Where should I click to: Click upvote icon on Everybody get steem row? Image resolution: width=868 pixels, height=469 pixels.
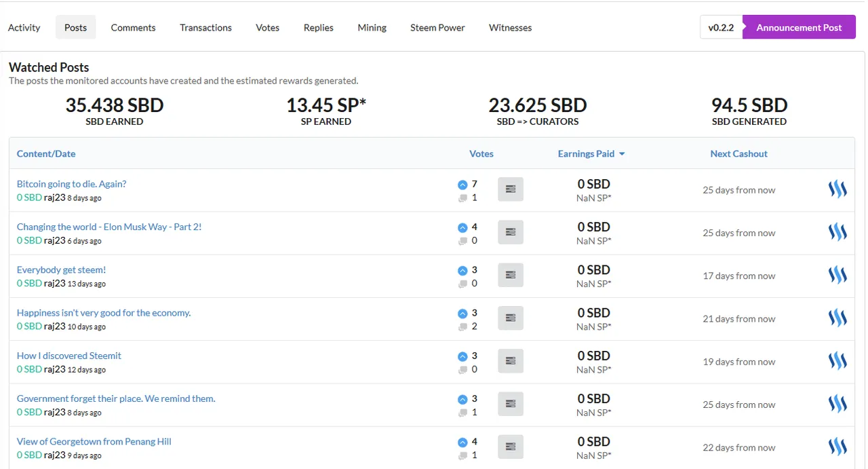[462, 270]
